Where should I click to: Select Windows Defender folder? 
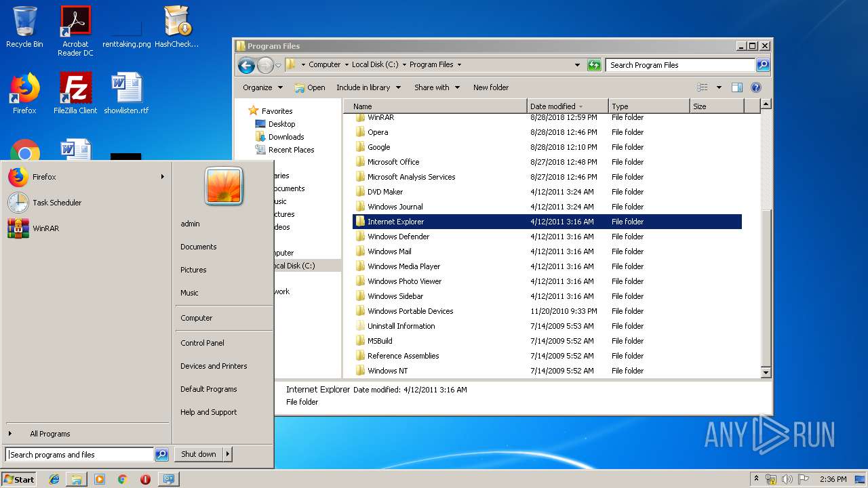pyautogui.click(x=547, y=237)
